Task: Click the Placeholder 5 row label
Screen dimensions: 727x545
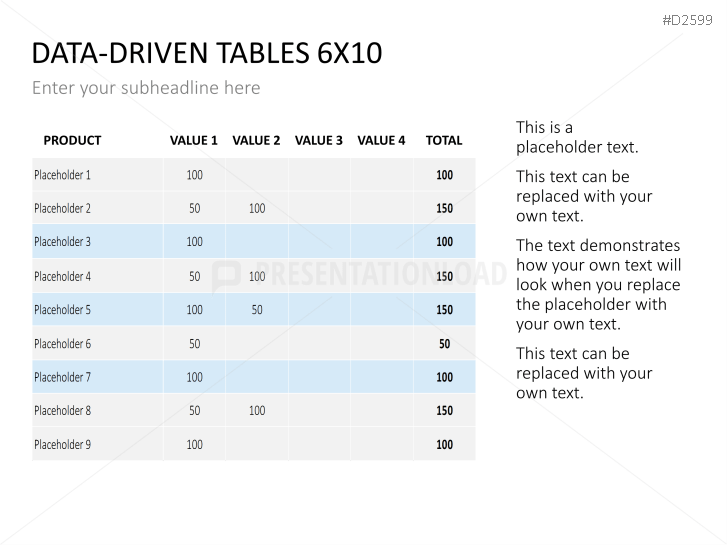Action: (x=63, y=309)
